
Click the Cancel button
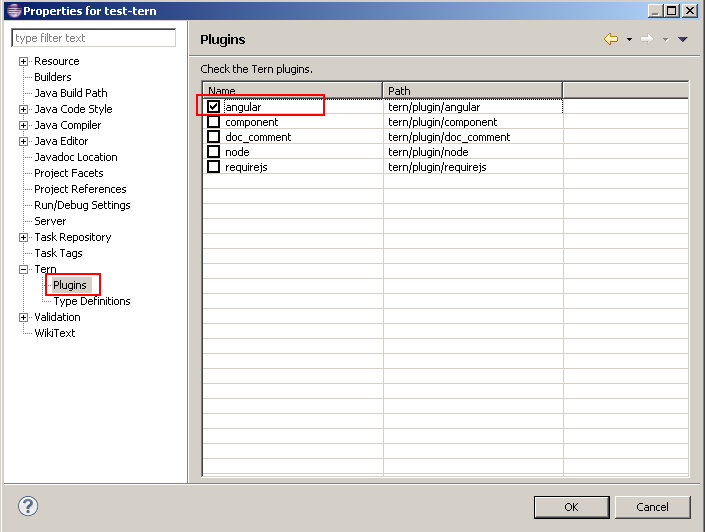pyautogui.click(x=652, y=507)
